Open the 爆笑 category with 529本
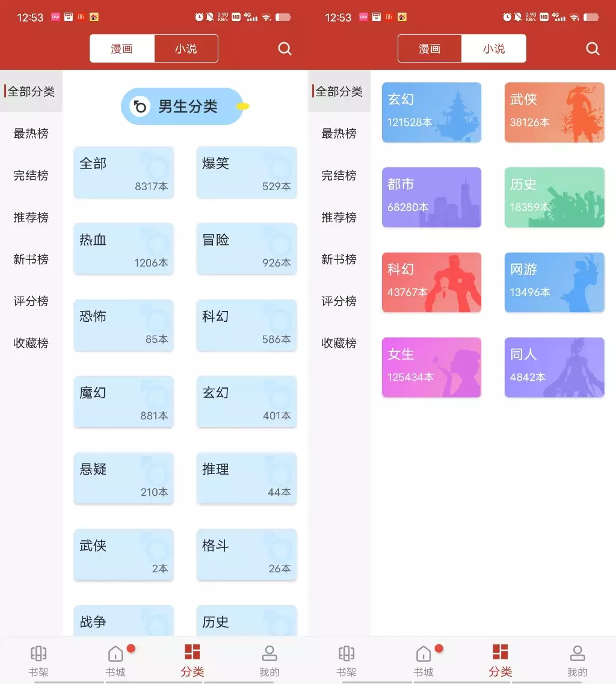The height and width of the screenshot is (684, 616). point(246,173)
